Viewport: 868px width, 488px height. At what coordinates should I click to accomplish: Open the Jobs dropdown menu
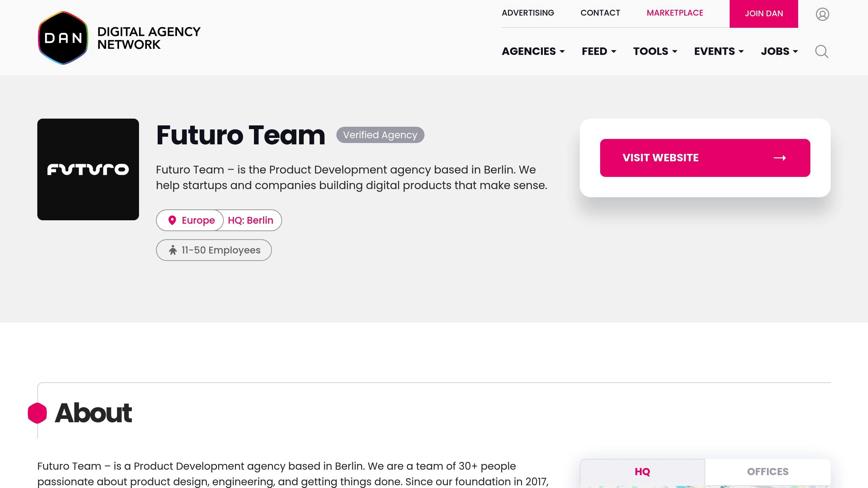click(779, 52)
